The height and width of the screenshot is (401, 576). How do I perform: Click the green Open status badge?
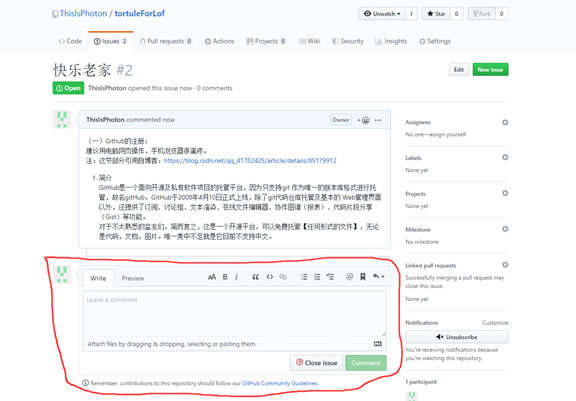click(68, 88)
